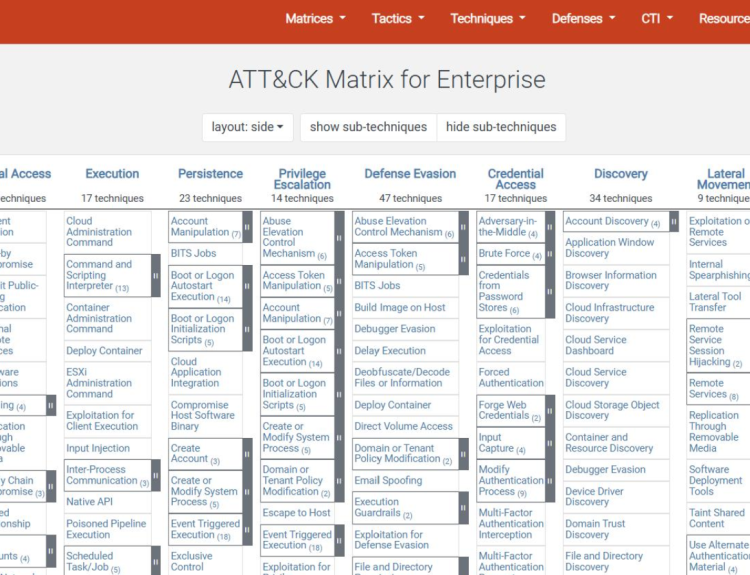
Task: Open Delay Execution technique
Action: 390,351
